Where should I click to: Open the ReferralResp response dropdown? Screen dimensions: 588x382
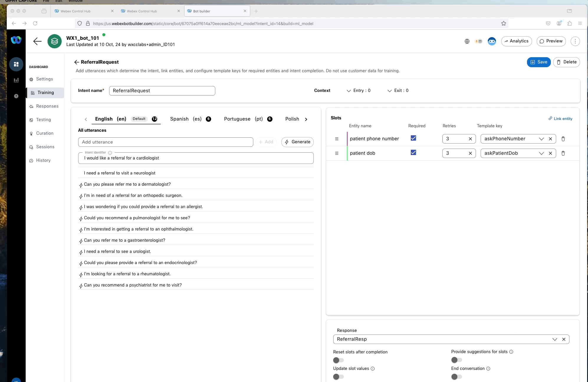(x=554, y=339)
